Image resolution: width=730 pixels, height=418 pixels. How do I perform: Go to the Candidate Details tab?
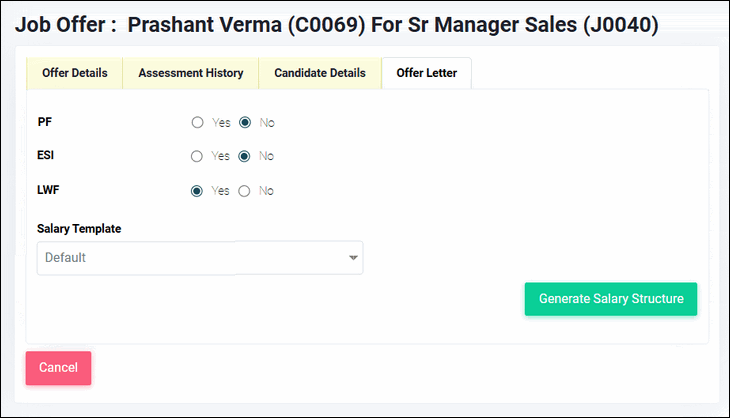point(320,73)
